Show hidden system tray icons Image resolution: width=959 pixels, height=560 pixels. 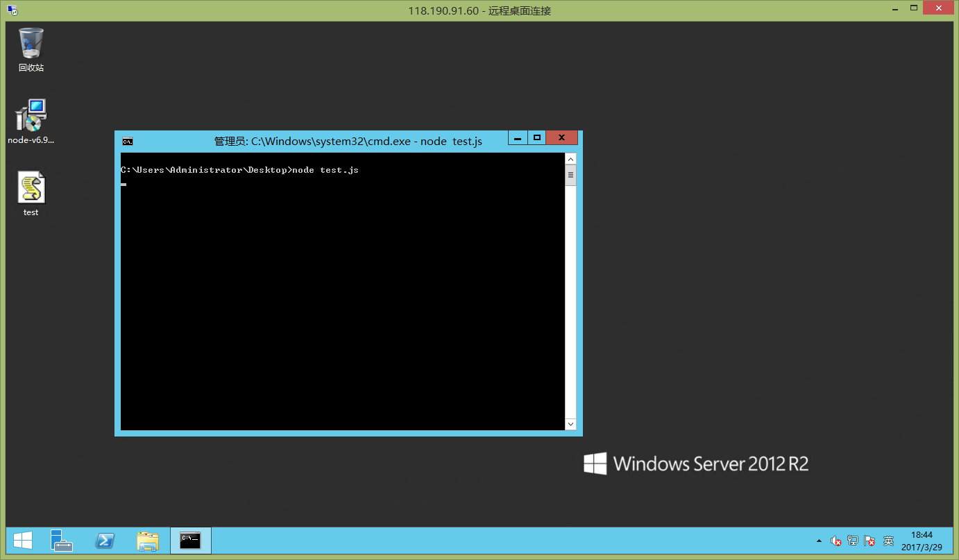[x=819, y=541]
